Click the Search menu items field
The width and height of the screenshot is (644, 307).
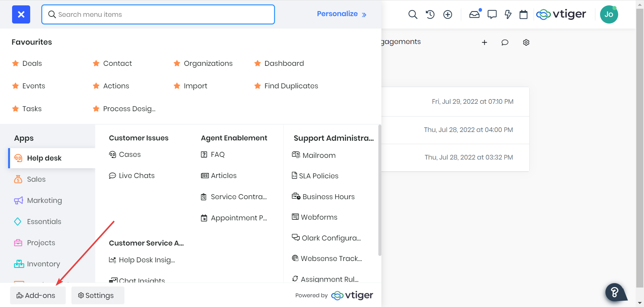coord(158,14)
